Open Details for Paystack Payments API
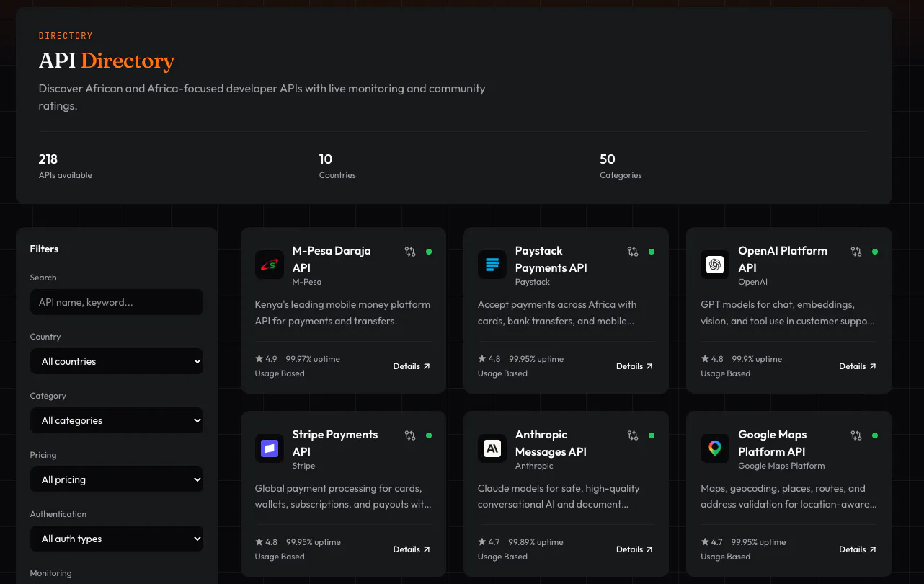This screenshot has width=924, height=584. (x=634, y=366)
